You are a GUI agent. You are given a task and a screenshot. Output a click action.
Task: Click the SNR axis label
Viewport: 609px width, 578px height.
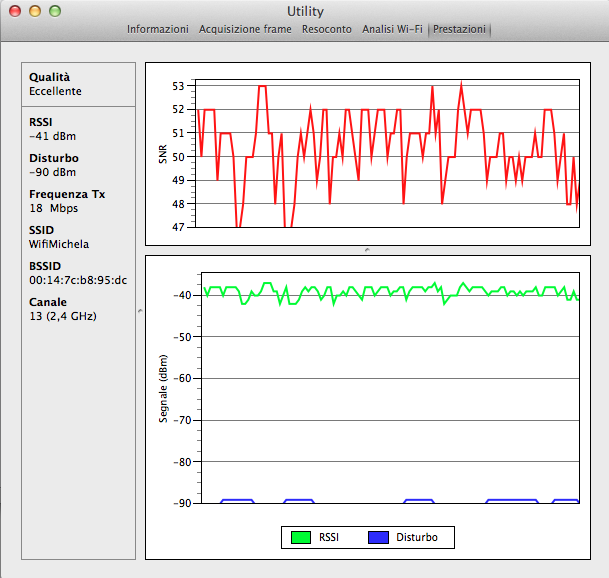(163, 154)
